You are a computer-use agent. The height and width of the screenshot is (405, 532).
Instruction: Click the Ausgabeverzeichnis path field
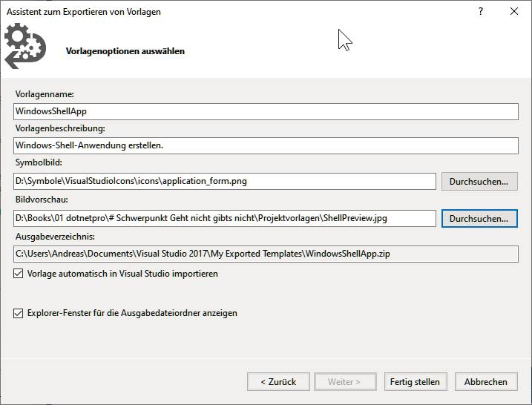pos(266,254)
